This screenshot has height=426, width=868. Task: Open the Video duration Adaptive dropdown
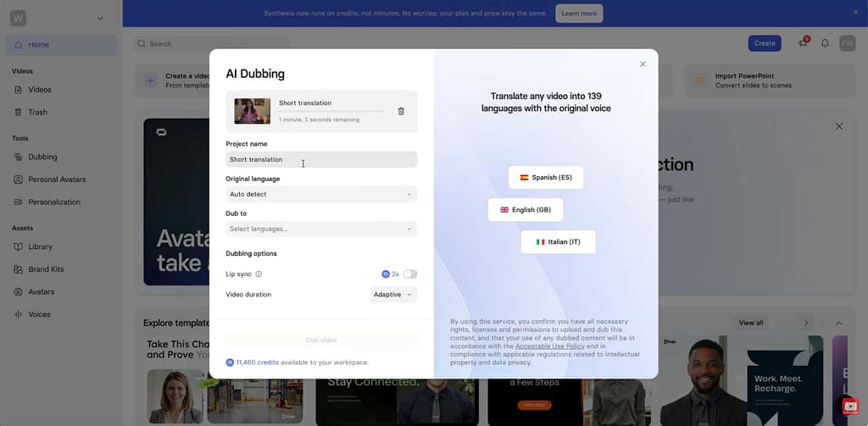[x=393, y=295]
